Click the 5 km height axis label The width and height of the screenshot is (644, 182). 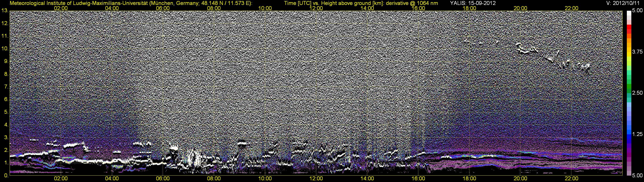[x=6, y=112]
